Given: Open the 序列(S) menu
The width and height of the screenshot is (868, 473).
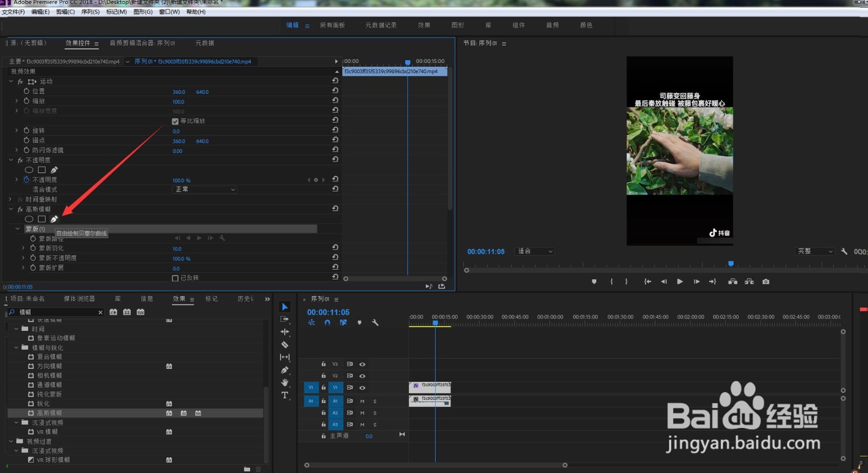Looking at the screenshot, I should pyautogui.click(x=90, y=11).
